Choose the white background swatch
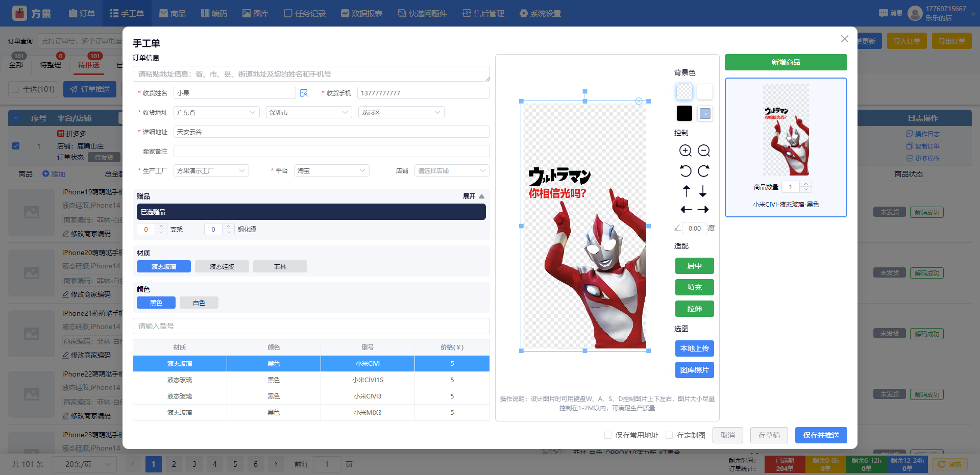 click(x=705, y=92)
